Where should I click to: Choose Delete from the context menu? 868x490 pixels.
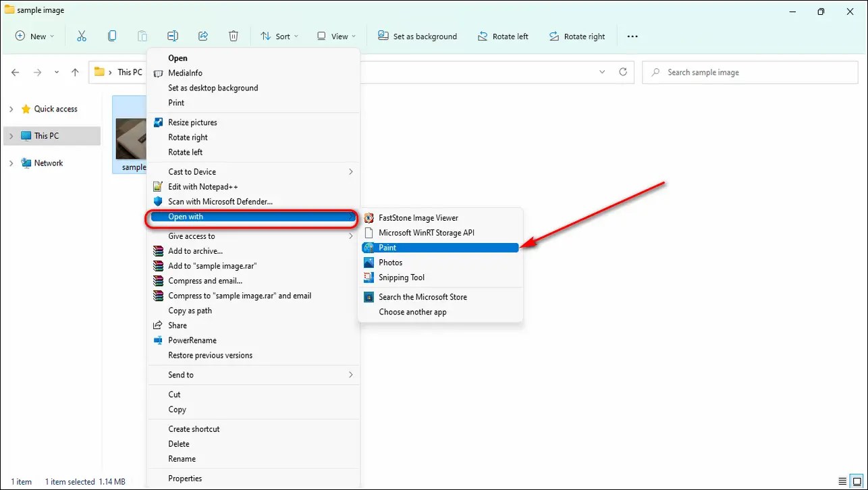click(x=252, y=443)
